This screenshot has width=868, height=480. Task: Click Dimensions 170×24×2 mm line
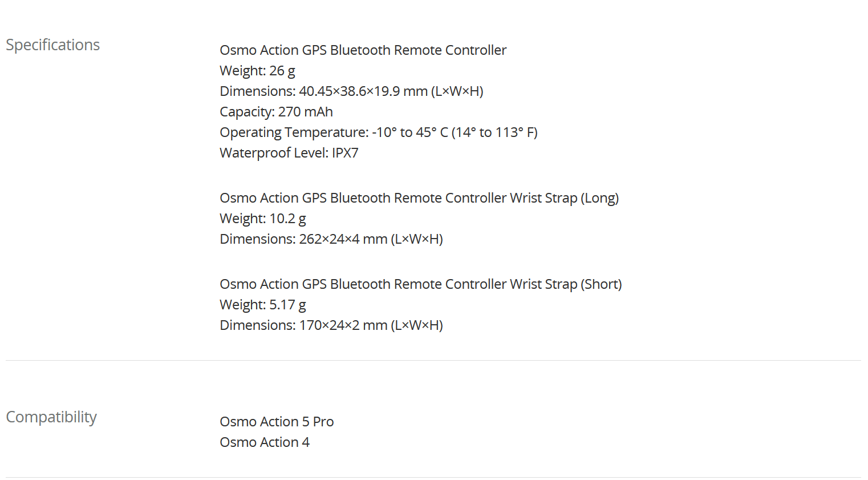click(x=331, y=325)
